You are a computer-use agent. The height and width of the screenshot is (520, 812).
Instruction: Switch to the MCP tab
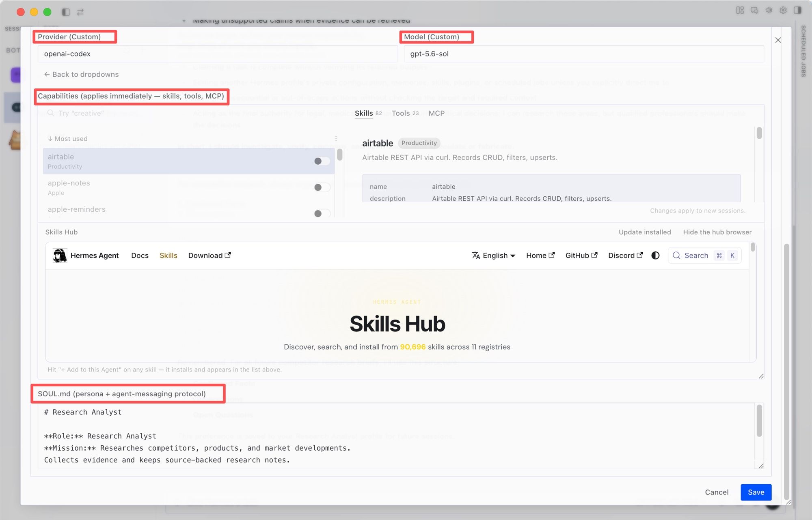click(x=436, y=113)
